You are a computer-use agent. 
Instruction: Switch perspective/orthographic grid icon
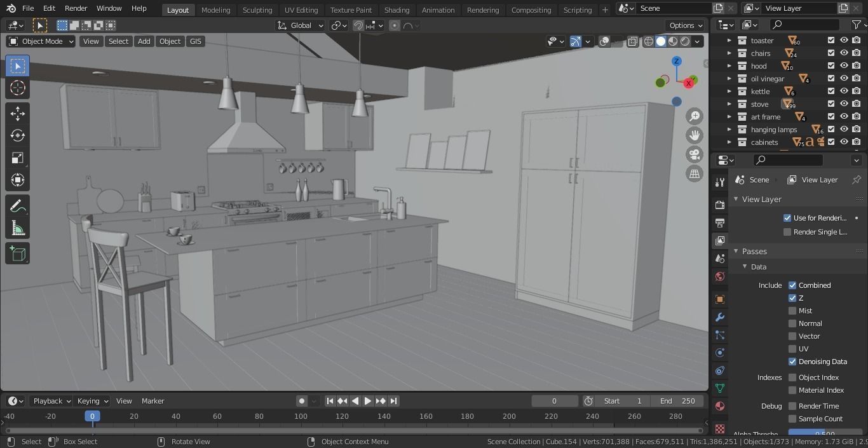click(x=695, y=173)
